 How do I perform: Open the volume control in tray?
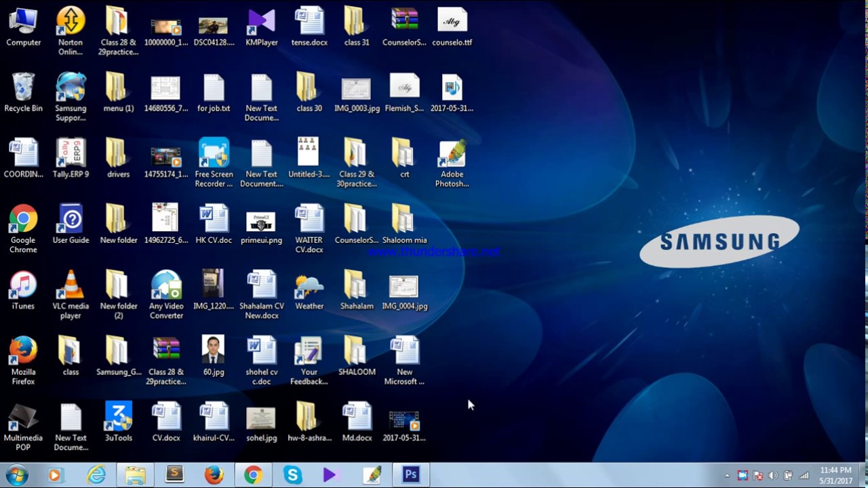[x=773, y=476]
